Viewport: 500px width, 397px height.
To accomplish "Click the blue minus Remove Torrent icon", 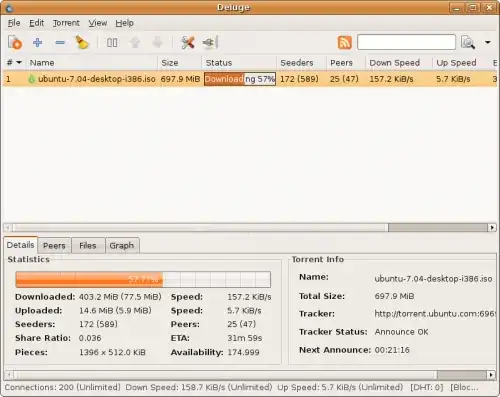I will point(60,43).
